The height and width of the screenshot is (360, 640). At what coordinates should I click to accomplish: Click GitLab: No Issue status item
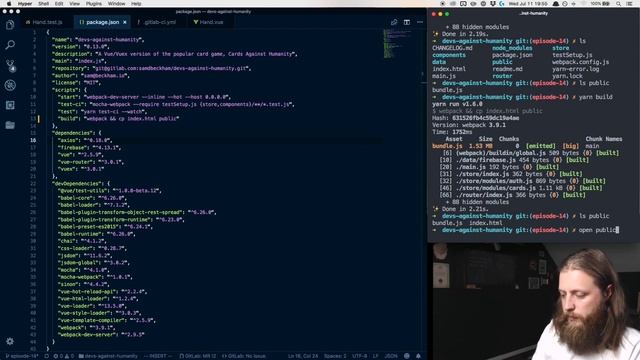[244, 356]
